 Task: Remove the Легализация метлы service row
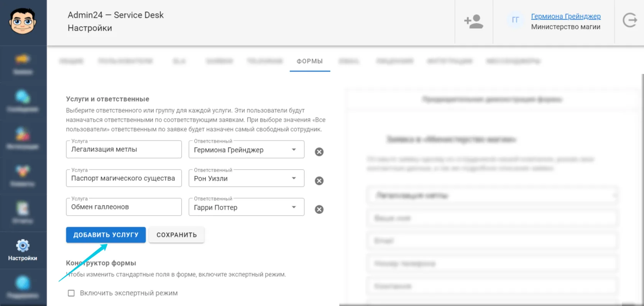point(319,152)
